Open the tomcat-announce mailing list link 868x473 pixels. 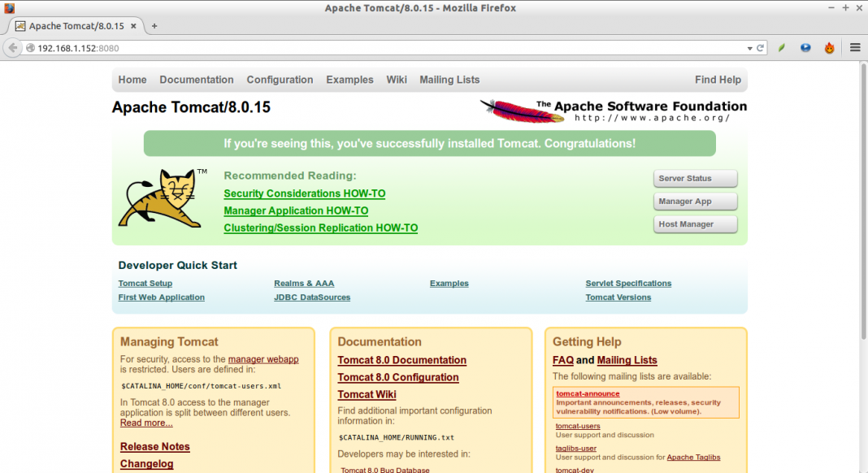click(x=588, y=394)
